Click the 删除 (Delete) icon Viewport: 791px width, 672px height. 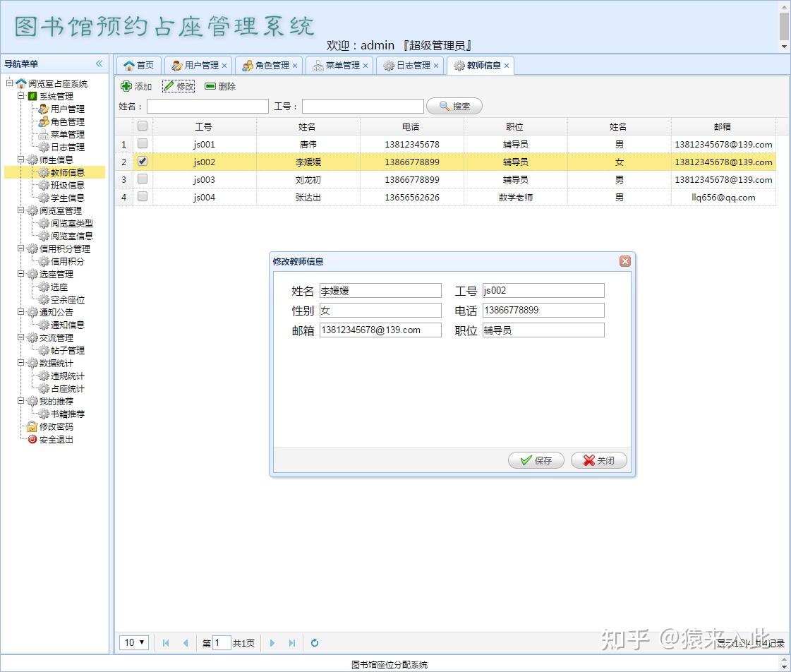point(210,86)
